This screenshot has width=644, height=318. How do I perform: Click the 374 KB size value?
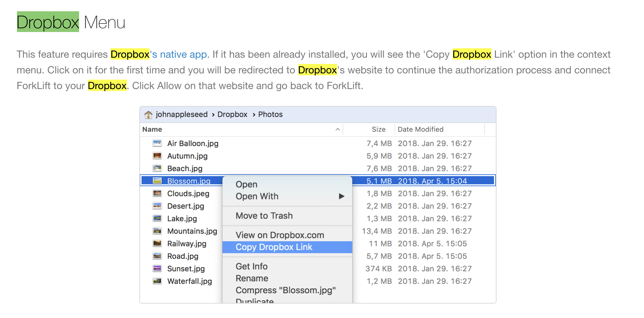click(378, 269)
